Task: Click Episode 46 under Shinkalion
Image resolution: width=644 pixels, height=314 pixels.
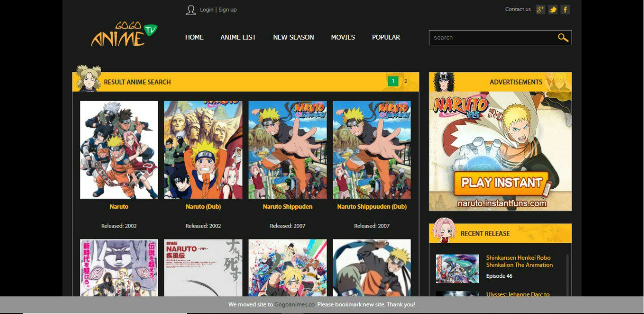Action: 499,276
